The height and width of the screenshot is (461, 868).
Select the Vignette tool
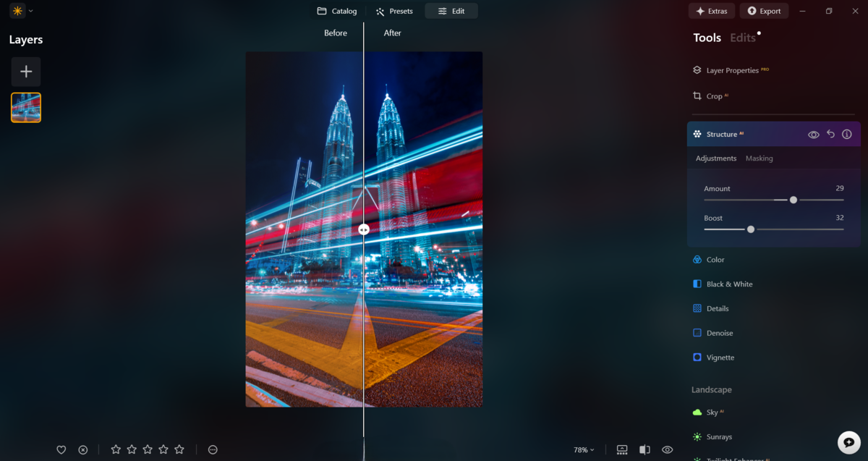point(720,357)
